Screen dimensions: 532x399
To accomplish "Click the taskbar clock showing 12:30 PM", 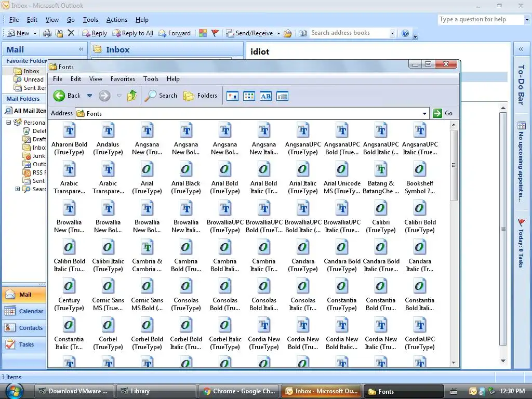I will 512,391.
